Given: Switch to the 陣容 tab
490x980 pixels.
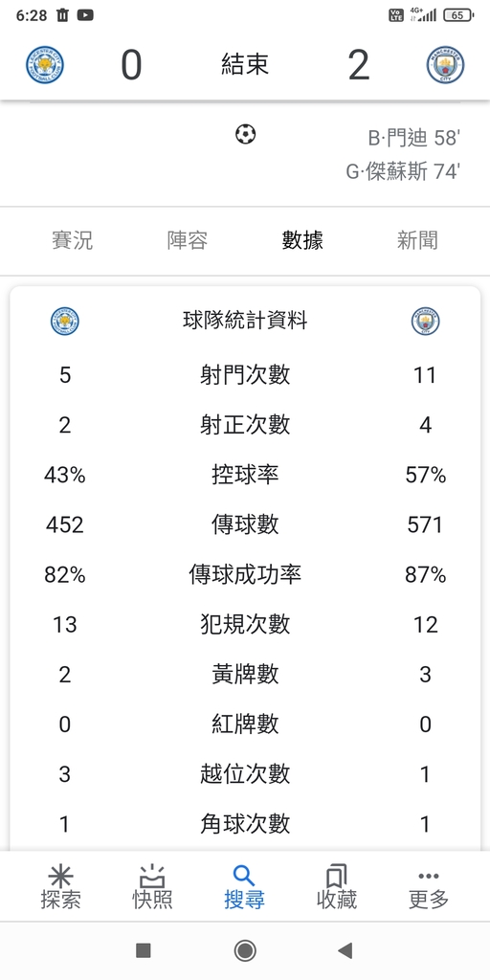Looking at the screenshot, I should 188,240.
